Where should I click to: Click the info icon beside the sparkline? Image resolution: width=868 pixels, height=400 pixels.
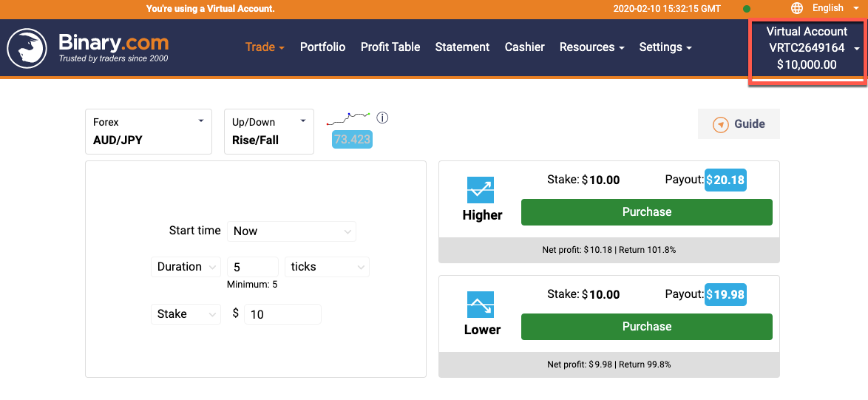pos(382,118)
